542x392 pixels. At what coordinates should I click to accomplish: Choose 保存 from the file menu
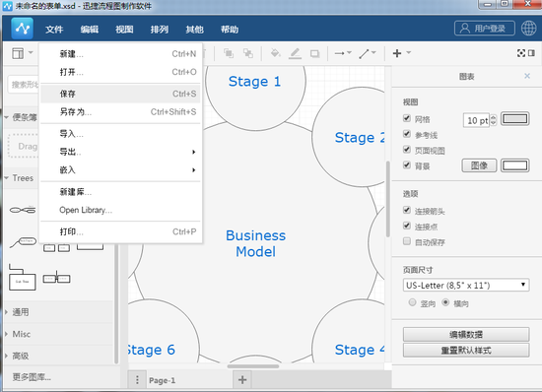120,94
